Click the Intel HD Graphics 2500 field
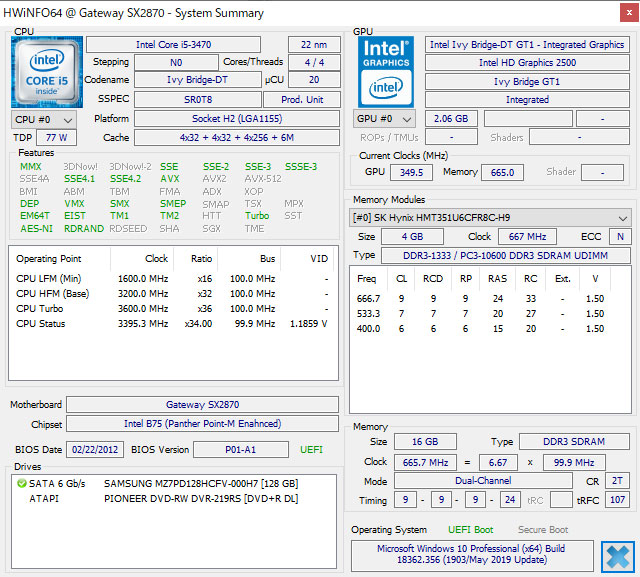Image resolution: width=640 pixels, height=577 pixels. click(x=527, y=62)
